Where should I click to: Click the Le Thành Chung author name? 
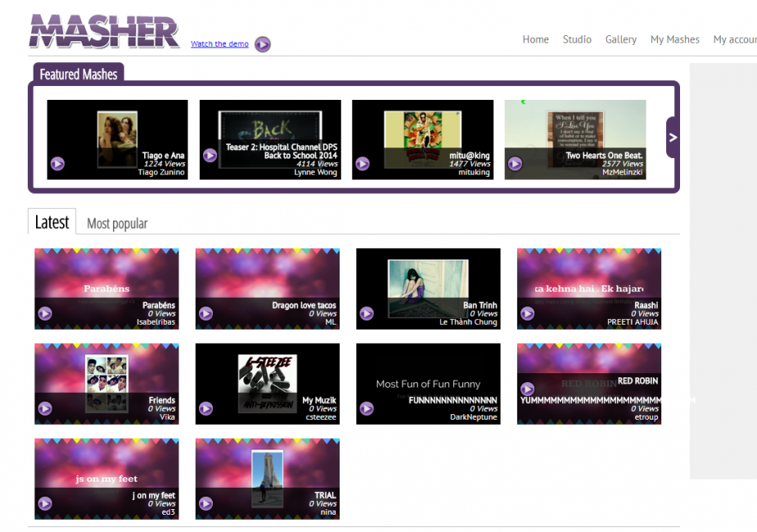coord(468,322)
